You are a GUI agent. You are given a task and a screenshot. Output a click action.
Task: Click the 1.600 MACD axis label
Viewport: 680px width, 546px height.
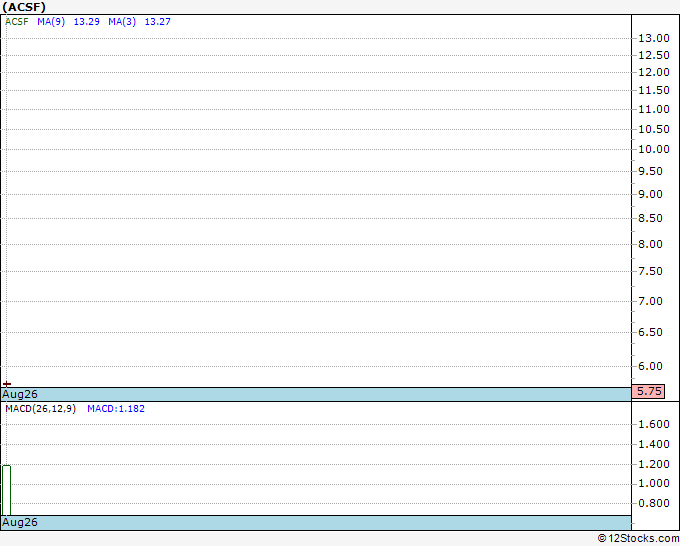coord(654,424)
